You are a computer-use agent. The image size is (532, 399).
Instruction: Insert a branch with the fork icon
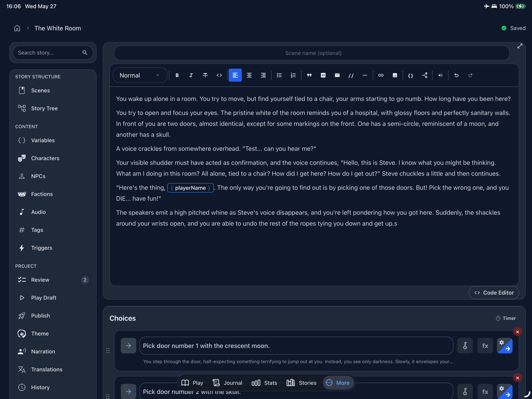(x=425, y=75)
